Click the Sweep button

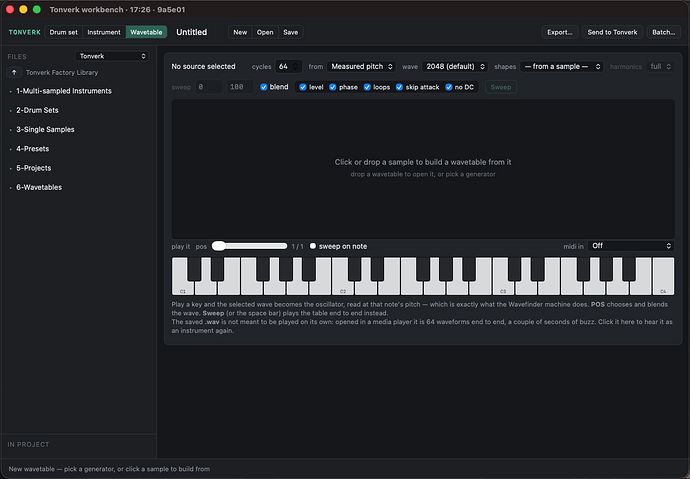[x=501, y=87]
